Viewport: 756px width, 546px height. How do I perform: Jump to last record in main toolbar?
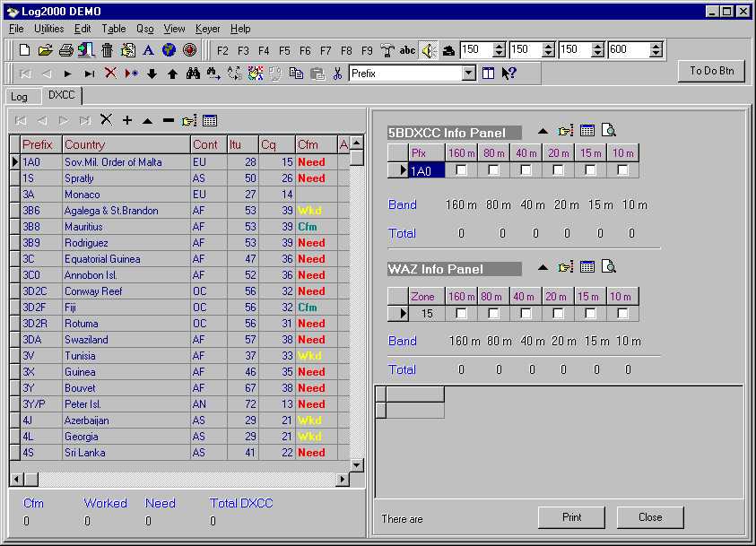point(89,74)
